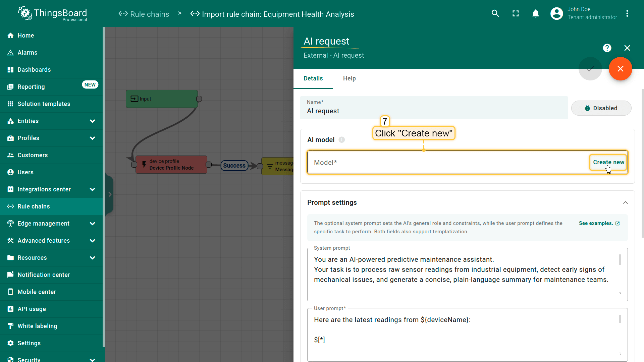The height and width of the screenshot is (362, 644).
Task: Click the AI model info icon
Action: pyautogui.click(x=341, y=140)
